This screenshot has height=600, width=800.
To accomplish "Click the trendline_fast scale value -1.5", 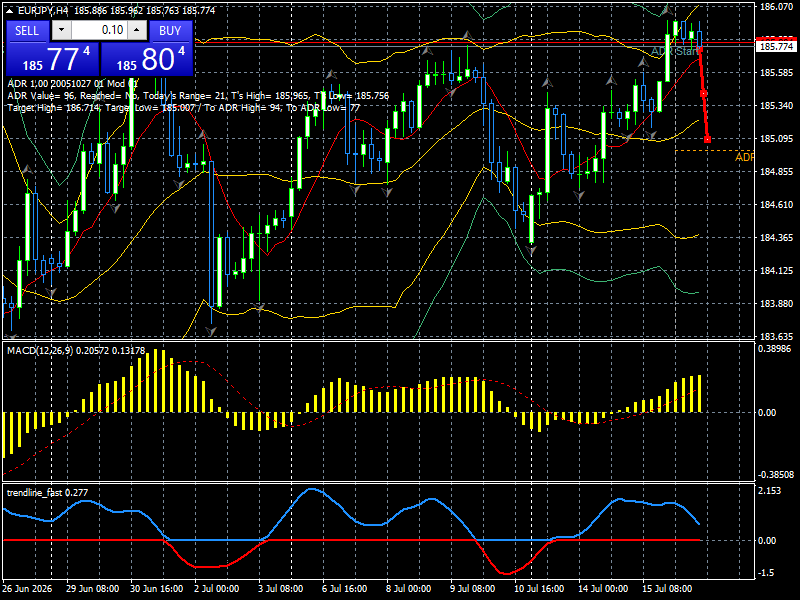I will tap(766, 572).
